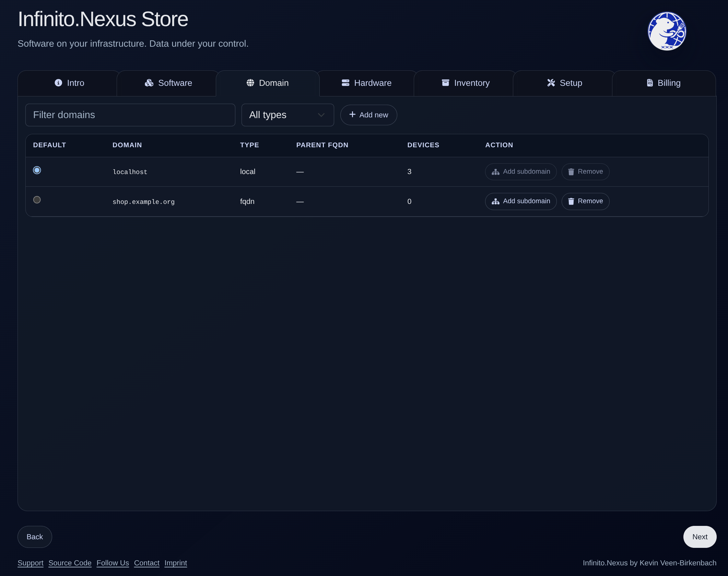
Task: Select localhost as default domain
Action: click(x=37, y=170)
